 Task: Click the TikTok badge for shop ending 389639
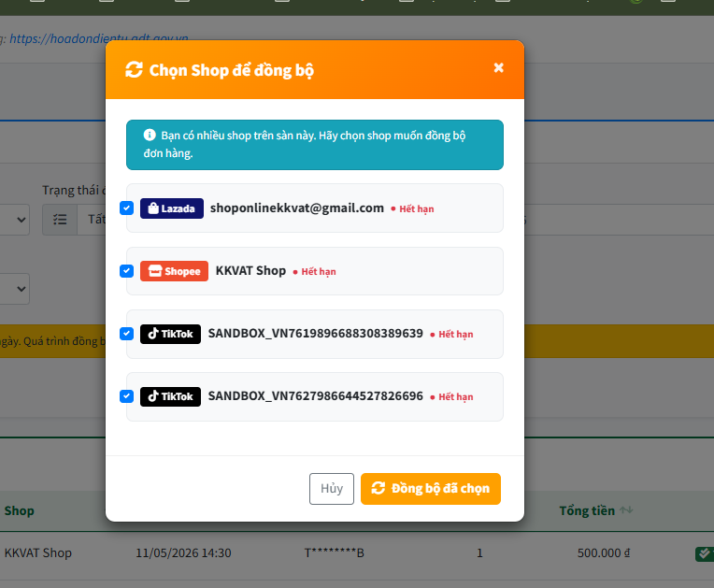[x=170, y=334]
